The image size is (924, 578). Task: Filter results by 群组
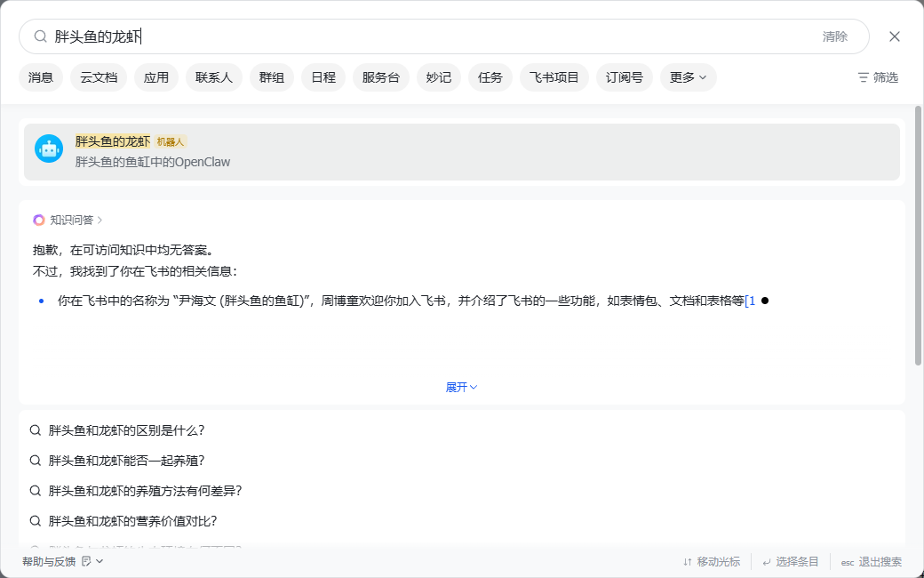(272, 77)
